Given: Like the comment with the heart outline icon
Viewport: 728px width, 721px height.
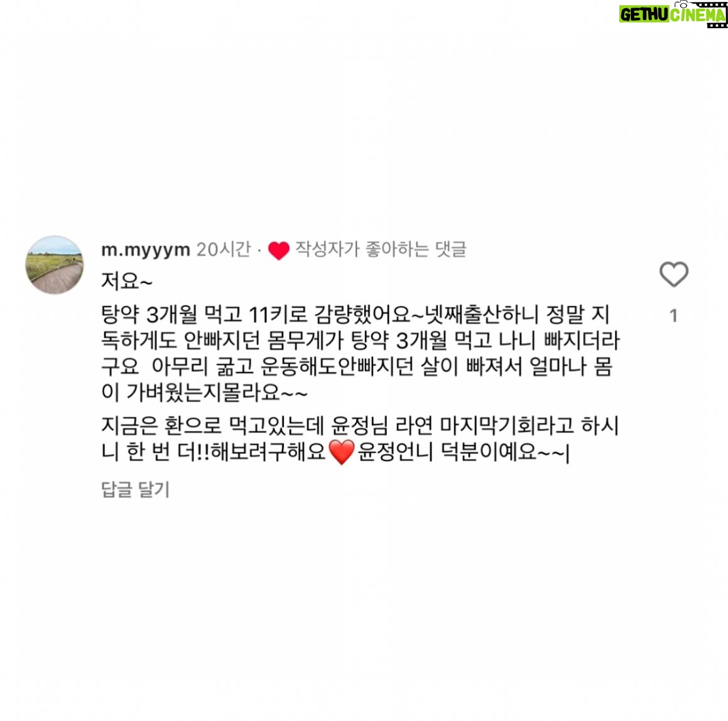Looking at the screenshot, I should coord(674,274).
